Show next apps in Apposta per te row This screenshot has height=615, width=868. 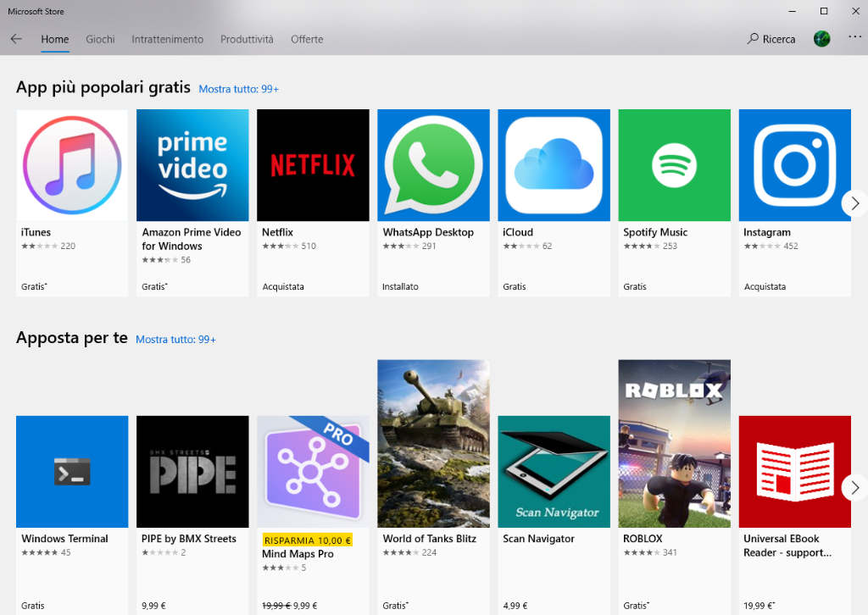[854, 487]
